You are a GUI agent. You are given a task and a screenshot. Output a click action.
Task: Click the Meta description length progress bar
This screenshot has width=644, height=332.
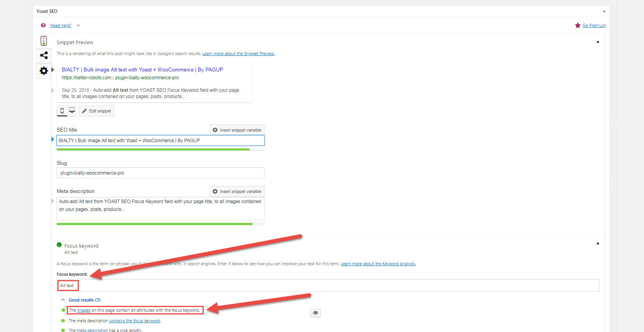tap(160, 224)
